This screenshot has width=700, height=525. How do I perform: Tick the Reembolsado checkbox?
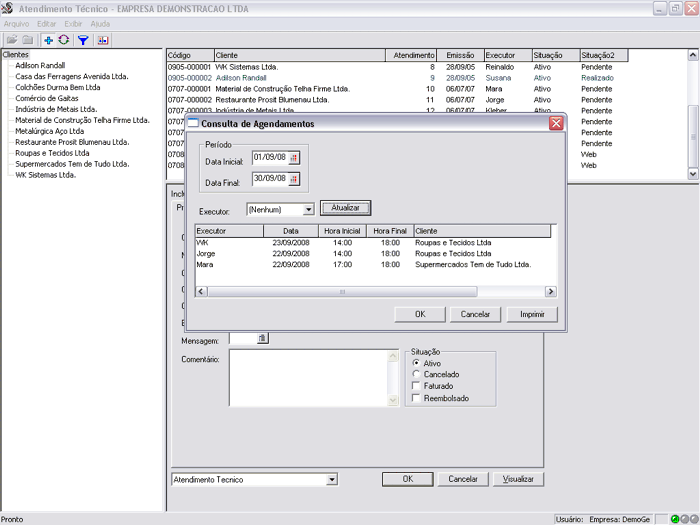click(416, 398)
